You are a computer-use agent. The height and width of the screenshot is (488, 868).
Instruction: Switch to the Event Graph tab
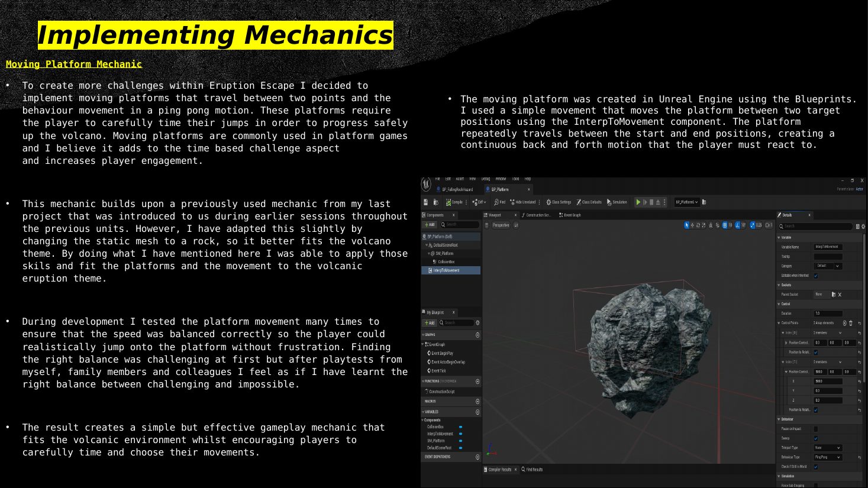coord(570,215)
